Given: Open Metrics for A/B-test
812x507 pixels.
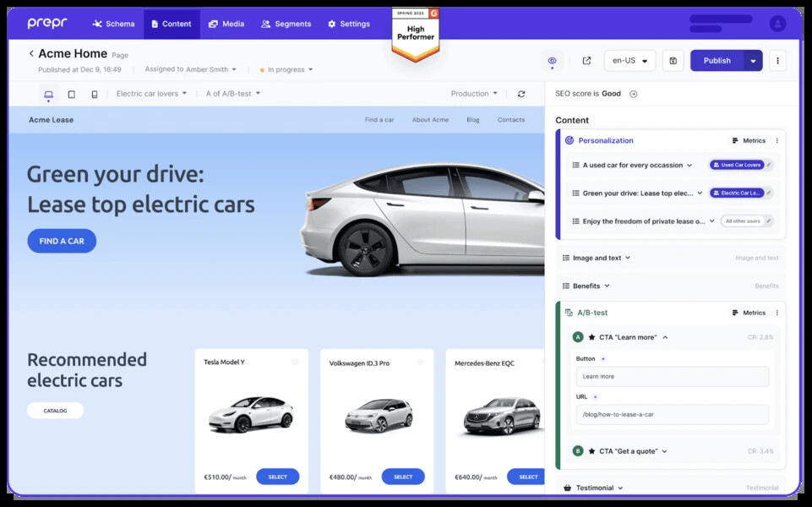Looking at the screenshot, I should click(749, 313).
